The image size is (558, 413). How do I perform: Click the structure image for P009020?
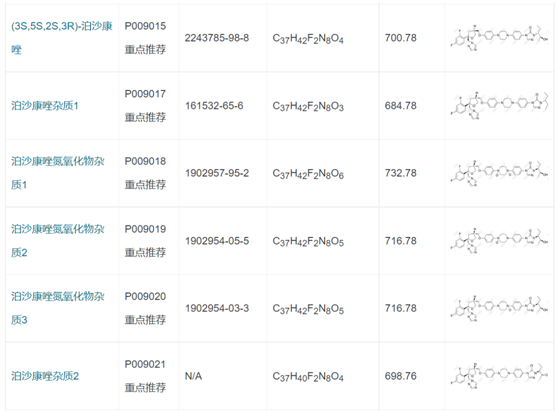pos(499,308)
